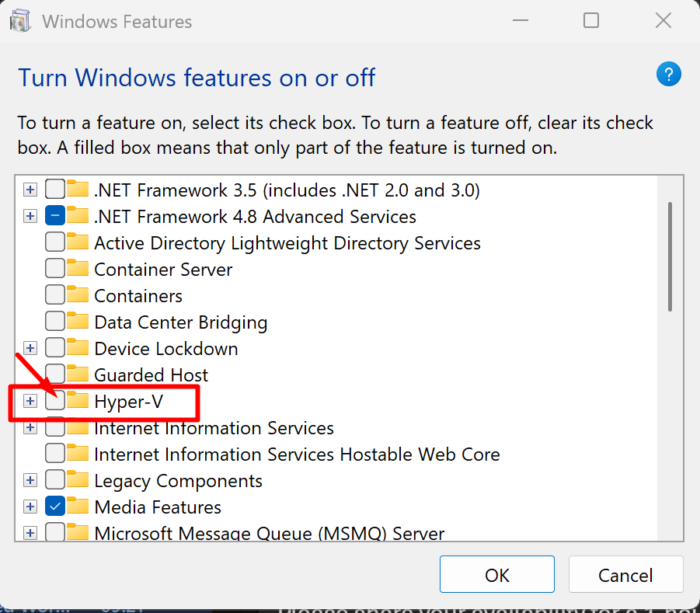Click the Windows Features title bar icon

(20, 21)
